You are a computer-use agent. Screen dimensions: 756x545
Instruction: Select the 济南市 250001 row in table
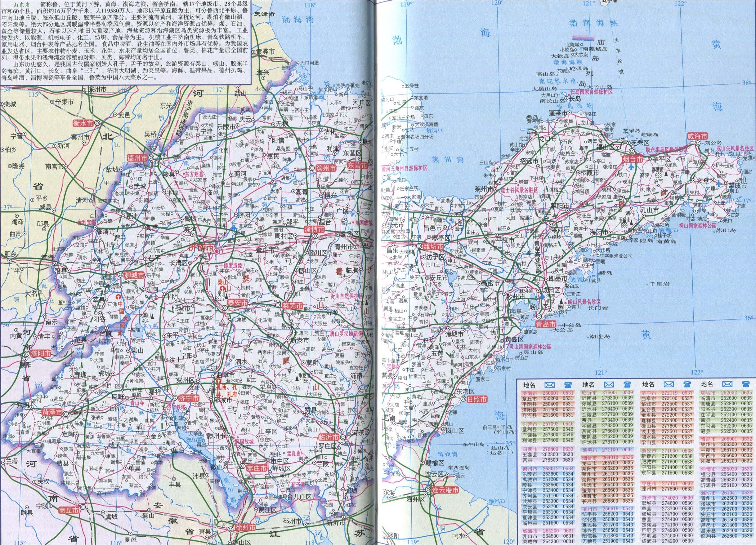point(547,393)
